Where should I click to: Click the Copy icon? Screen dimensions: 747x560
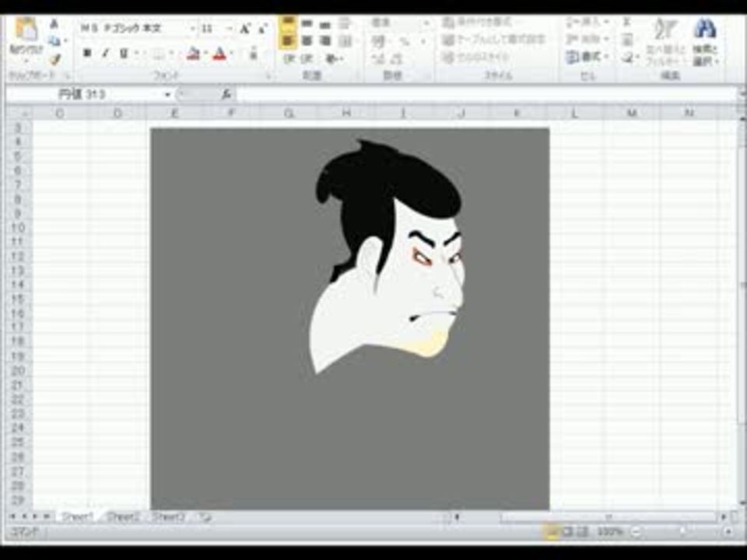54,41
